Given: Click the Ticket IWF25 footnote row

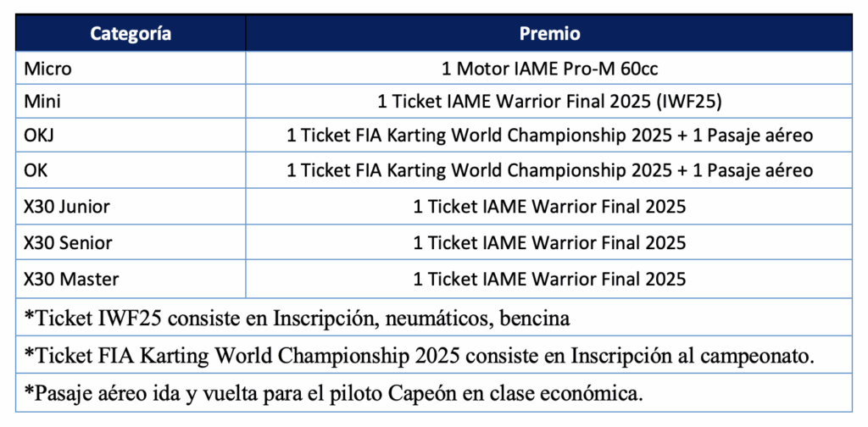Looking at the screenshot, I should pos(297,318).
